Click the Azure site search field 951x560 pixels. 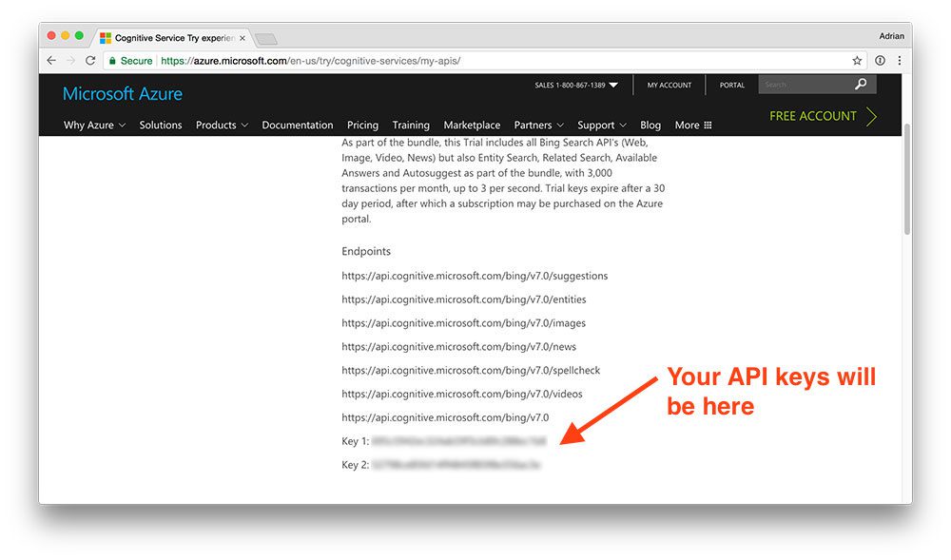(x=805, y=85)
